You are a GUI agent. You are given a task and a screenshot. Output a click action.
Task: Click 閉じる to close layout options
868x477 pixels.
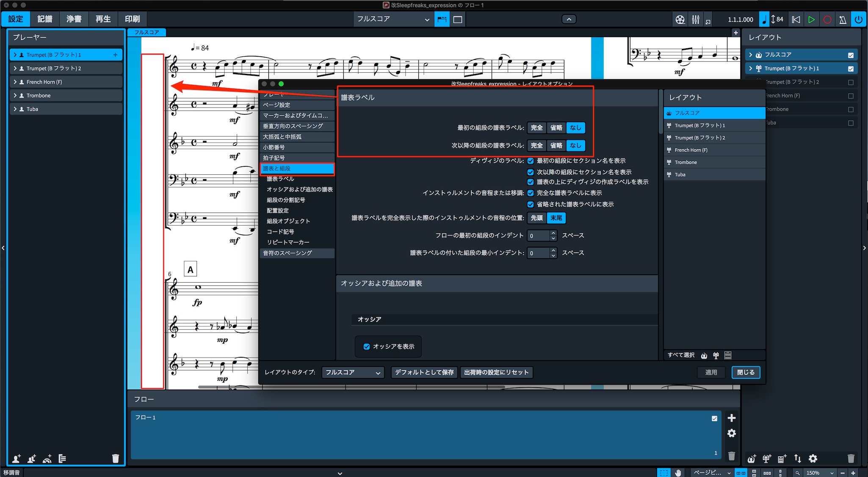pos(746,372)
